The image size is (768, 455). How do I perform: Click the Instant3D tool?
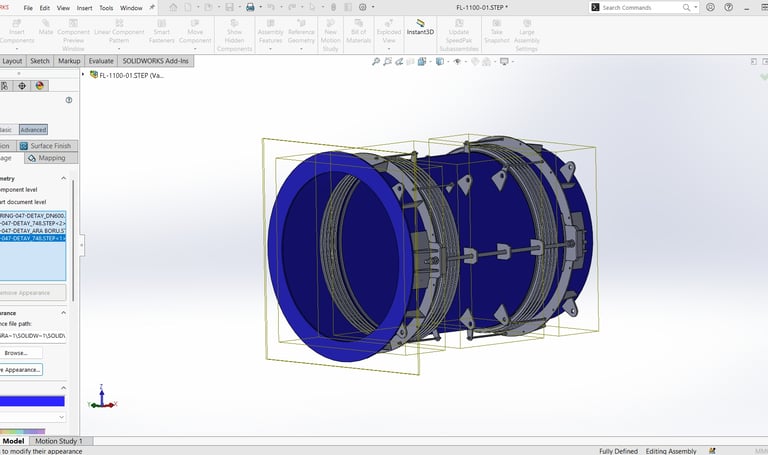pos(420,27)
